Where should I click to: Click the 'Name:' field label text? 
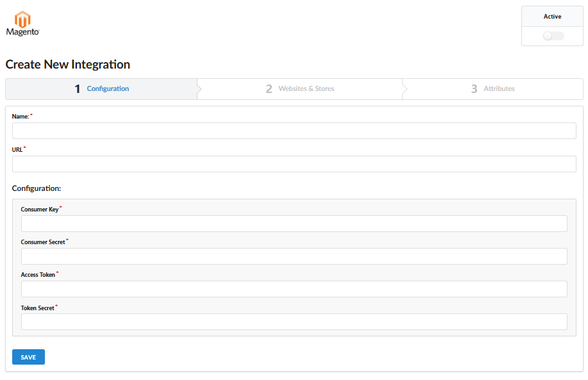point(21,117)
